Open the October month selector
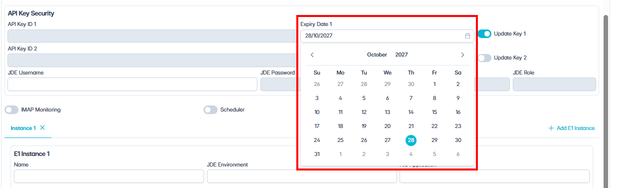The height and width of the screenshot is (188, 644). (x=377, y=55)
